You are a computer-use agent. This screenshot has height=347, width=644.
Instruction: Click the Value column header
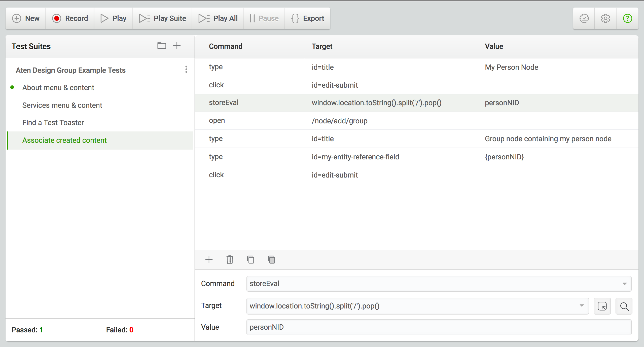pyautogui.click(x=494, y=46)
